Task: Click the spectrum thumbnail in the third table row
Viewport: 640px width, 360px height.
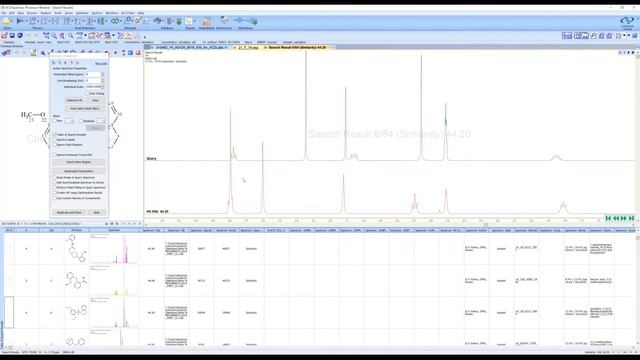Action: click(x=114, y=312)
